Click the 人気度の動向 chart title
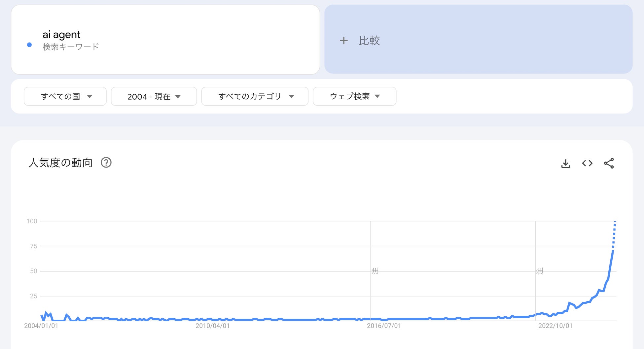The height and width of the screenshot is (349, 644). pyautogui.click(x=60, y=163)
